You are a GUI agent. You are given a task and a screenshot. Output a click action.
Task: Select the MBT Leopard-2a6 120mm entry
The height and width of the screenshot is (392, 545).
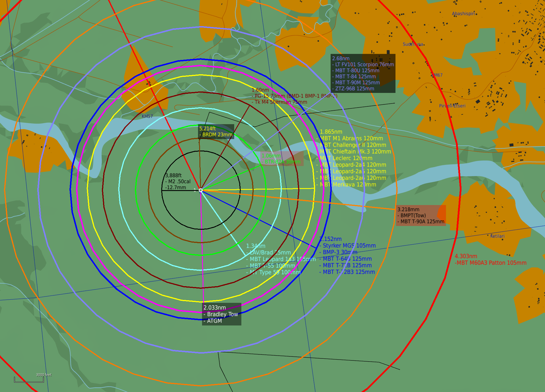tap(351, 178)
